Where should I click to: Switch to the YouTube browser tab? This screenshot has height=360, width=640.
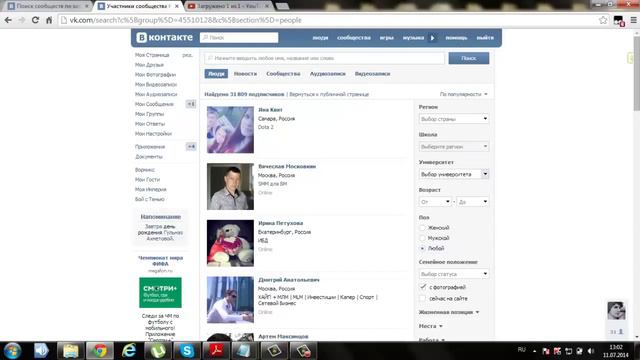coord(229,6)
